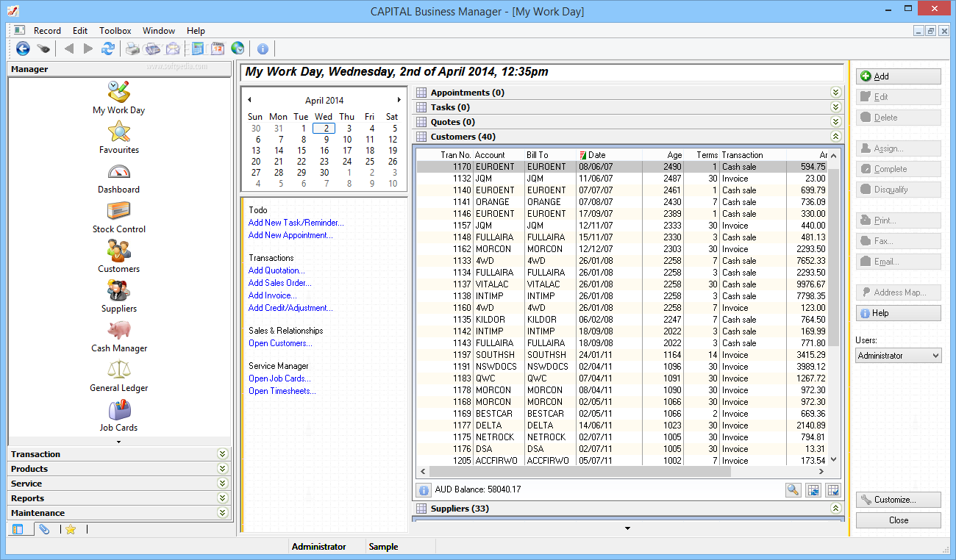The height and width of the screenshot is (560, 956).
Task: Click the magnifier search icon under Customers grid
Action: [x=793, y=490]
